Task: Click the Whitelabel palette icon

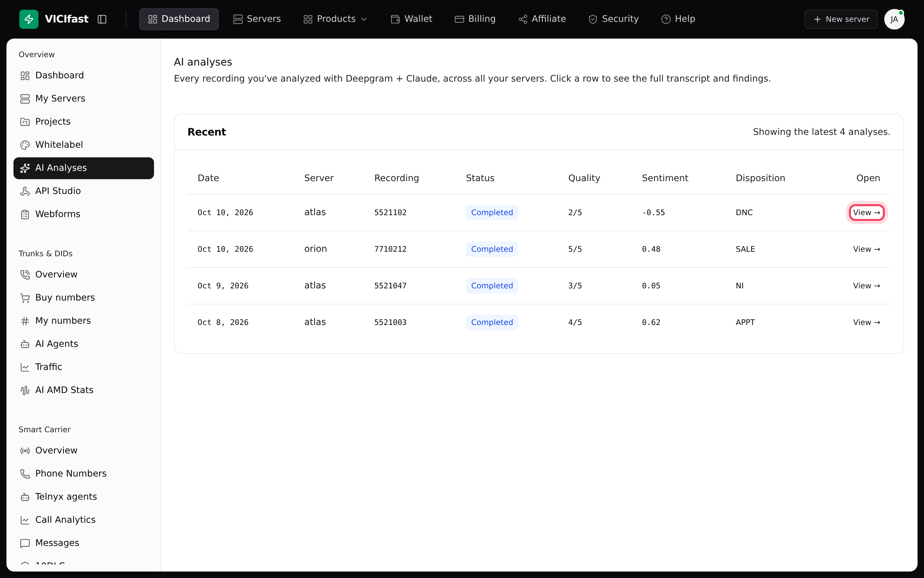Action: [x=25, y=145]
